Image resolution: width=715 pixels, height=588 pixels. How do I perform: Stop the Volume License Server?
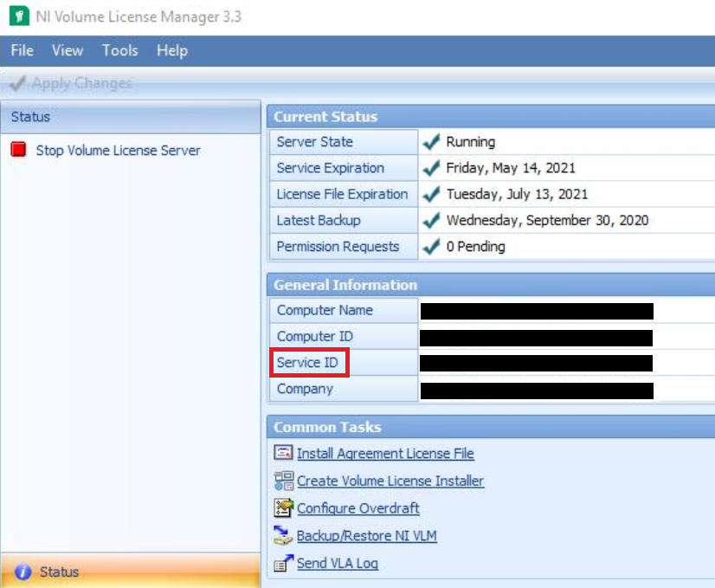[x=118, y=151]
